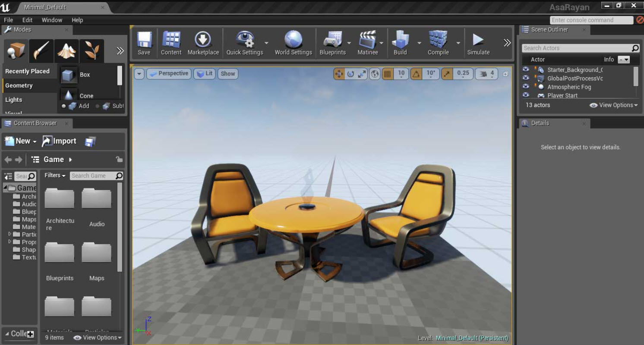Click the Matinee clapperboard icon

[368, 43]
